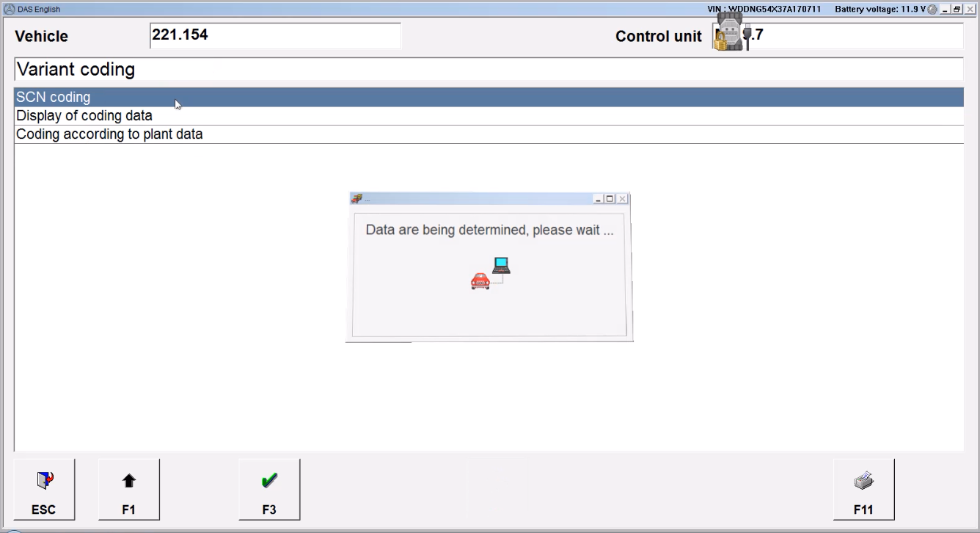Click the Mercedes star logo in title bar
The image size is (980, 533).
pos(8,9)
